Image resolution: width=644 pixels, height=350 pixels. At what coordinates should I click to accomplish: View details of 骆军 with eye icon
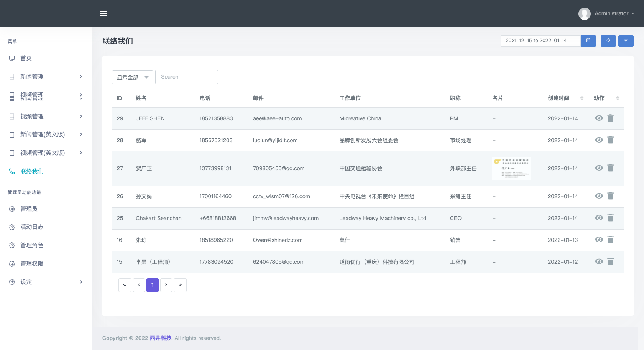pos(599,140)
